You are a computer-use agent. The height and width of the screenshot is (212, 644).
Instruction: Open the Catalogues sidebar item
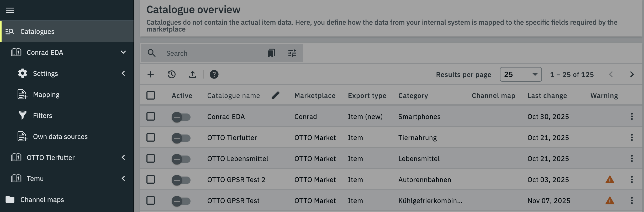67,31
